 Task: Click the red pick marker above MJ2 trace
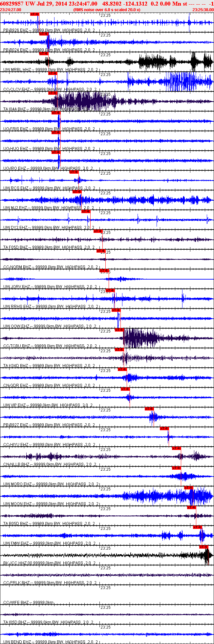tap(77, 192)
